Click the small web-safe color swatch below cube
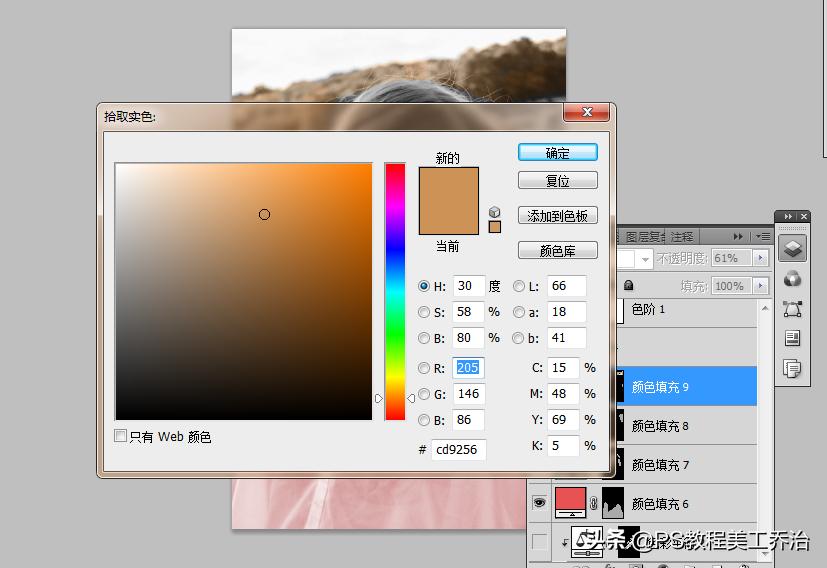Screen dimensions: 827x568 [495, 227]
